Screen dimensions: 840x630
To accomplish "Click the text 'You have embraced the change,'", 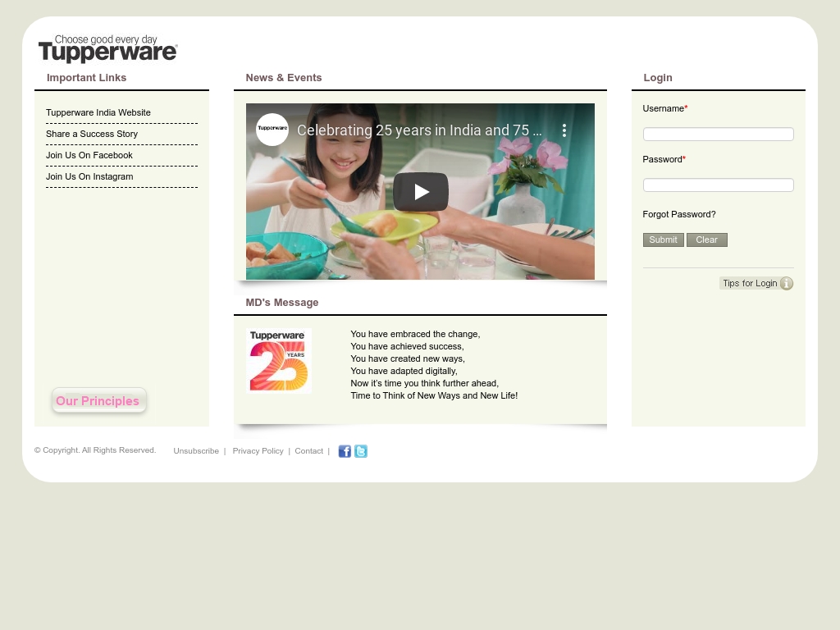I will click(x=415, y=335).
